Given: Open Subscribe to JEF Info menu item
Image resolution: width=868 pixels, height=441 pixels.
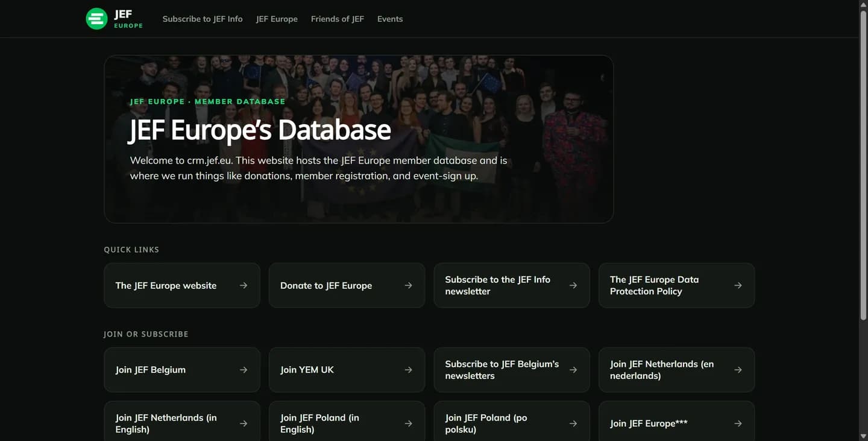Looking at the screenshot, I should tap(203, 19).
